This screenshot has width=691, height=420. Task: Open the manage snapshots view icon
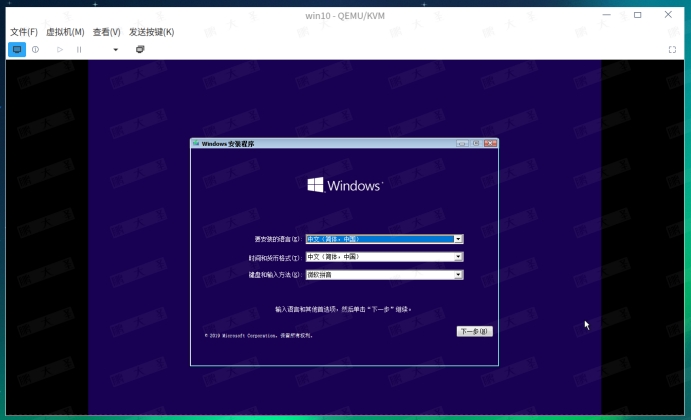point(140,49)
